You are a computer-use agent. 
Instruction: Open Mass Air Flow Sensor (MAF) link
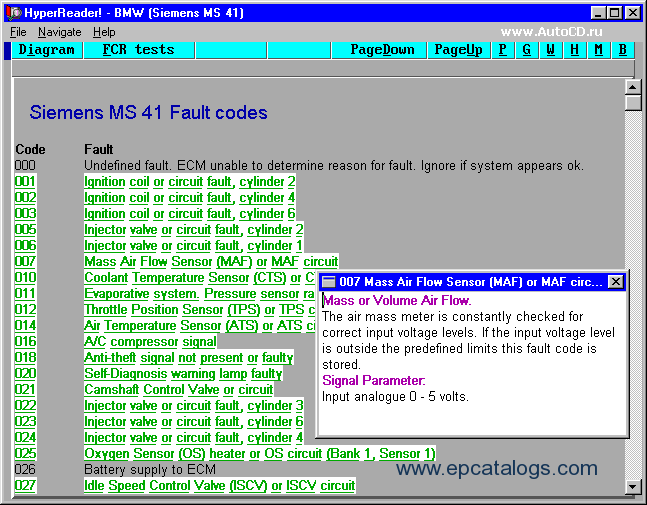point(211,262)
